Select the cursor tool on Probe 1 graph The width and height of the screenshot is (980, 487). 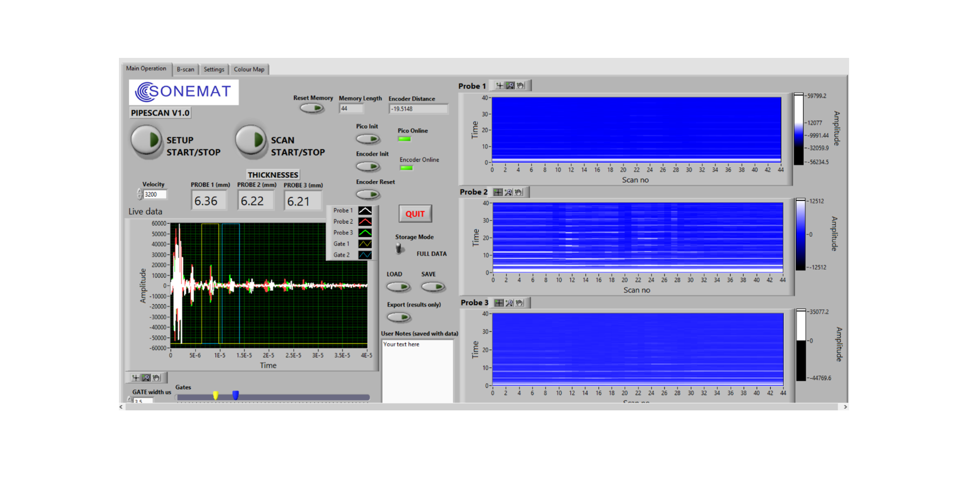(500, 86)
